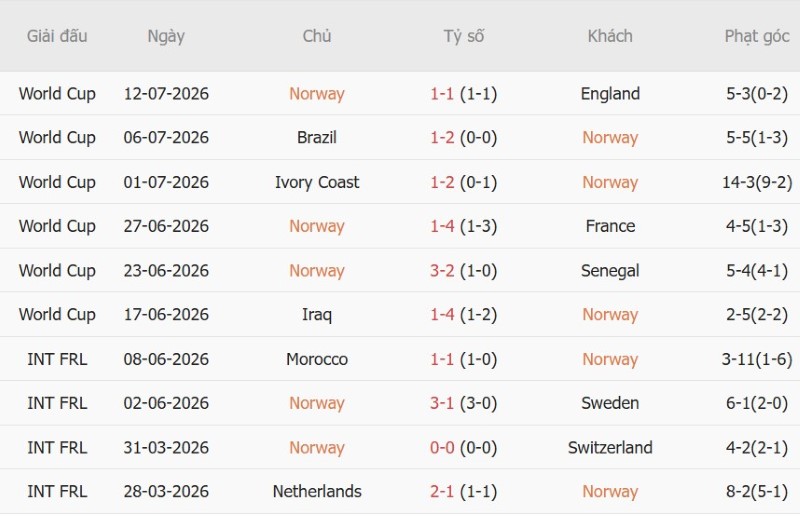Click the 0-0 score against Switzerland
This screenshot has height=517, width=800.
[442, 448]
